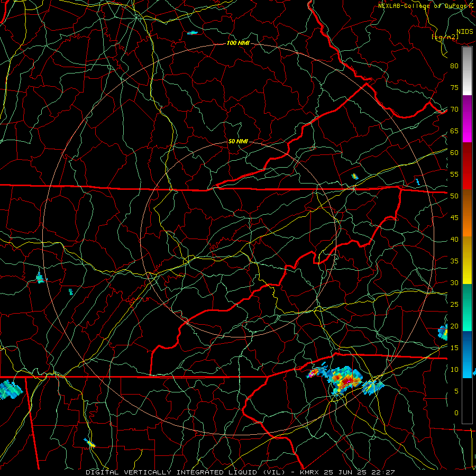Click the kg/m2 units label
Screen dimensions: 476x476
pos(445,37)
